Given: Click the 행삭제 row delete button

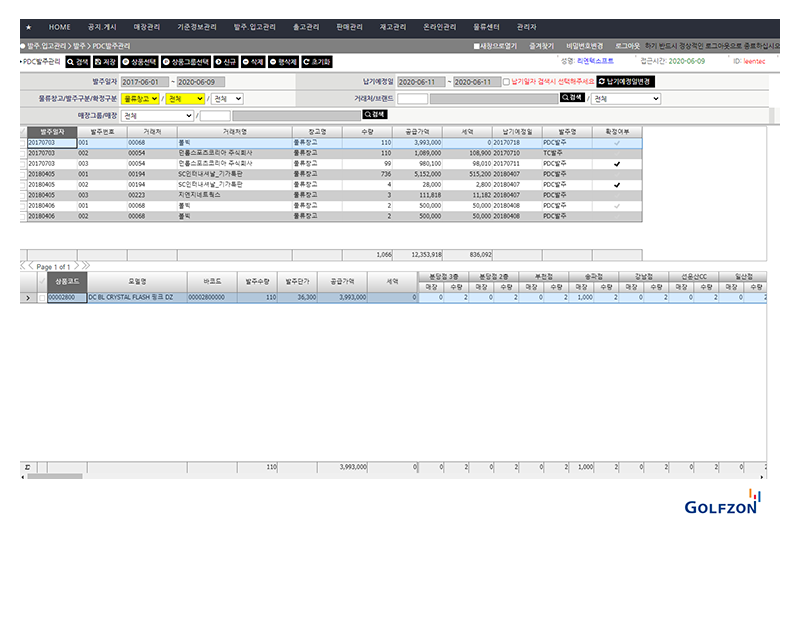Looking at the screenshot, I should pos(283,61).
